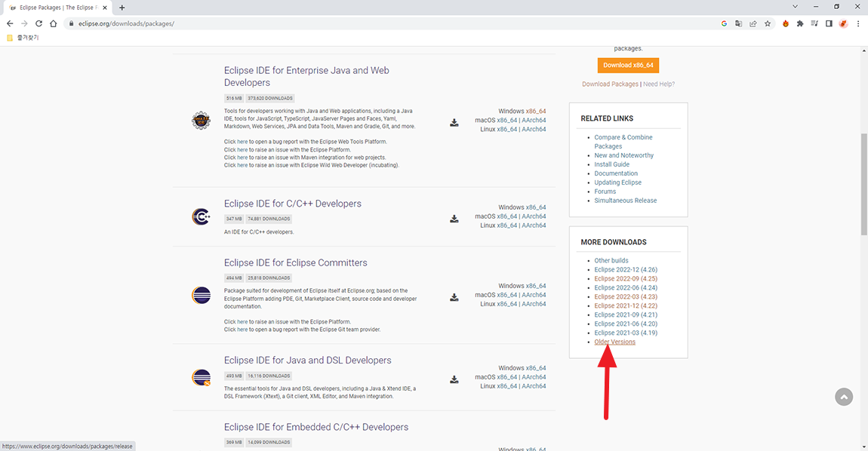868x451 pixels.
Task: Open Install Guide link
Action: click(x=611, y=164)
